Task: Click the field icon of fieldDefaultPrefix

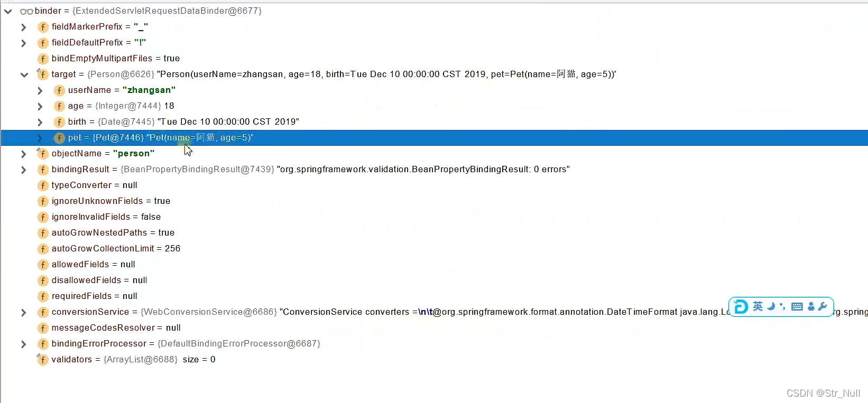Action: pos(43,43)
